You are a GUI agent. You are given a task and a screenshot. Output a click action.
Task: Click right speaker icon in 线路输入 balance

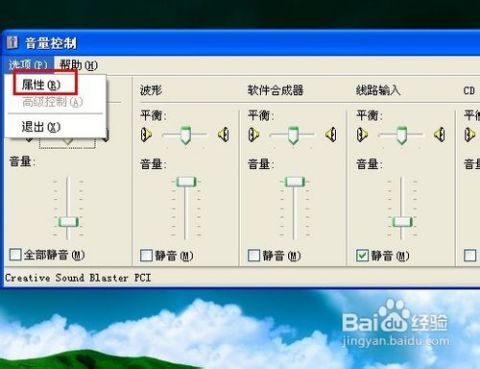click(439, 134)
